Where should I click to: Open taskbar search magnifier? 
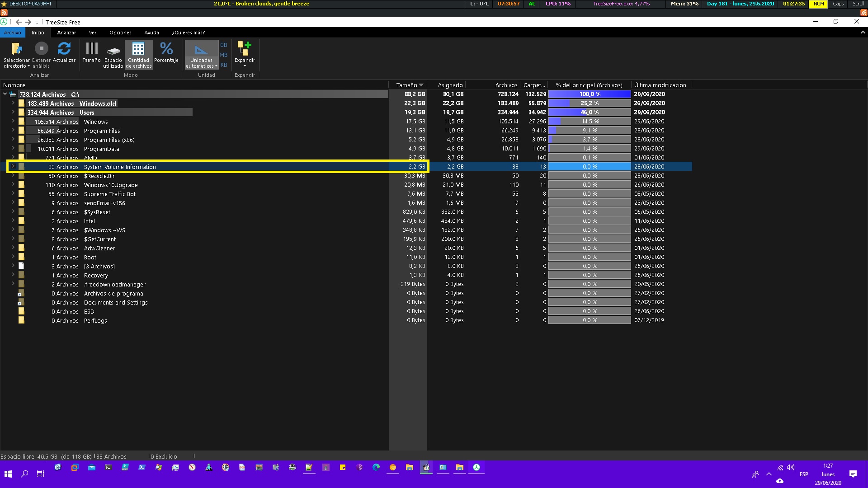24,474
